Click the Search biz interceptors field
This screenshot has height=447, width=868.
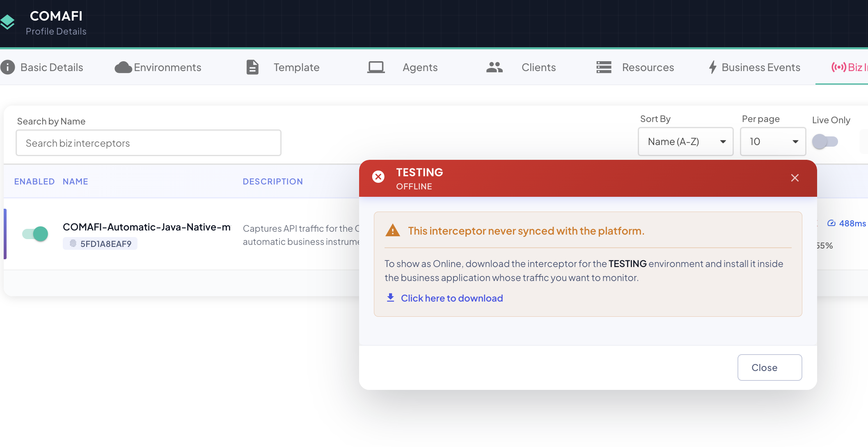149,143
